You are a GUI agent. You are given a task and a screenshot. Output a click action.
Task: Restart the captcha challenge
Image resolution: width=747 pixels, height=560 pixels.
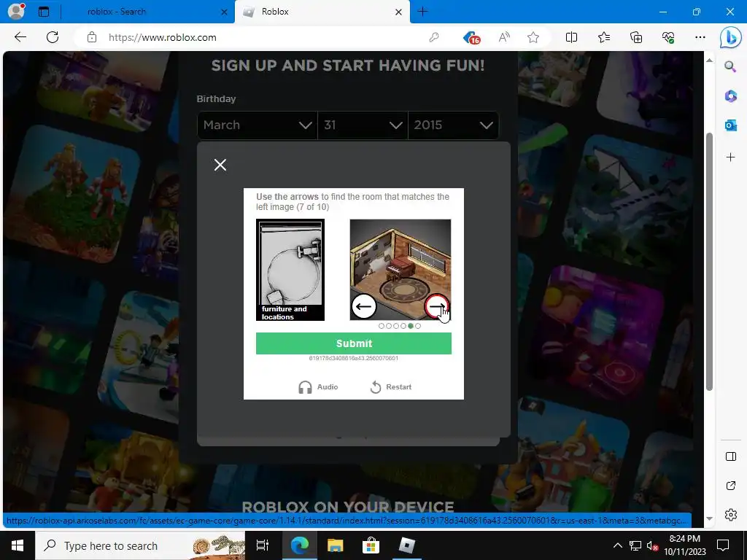(x=391, y=386)
